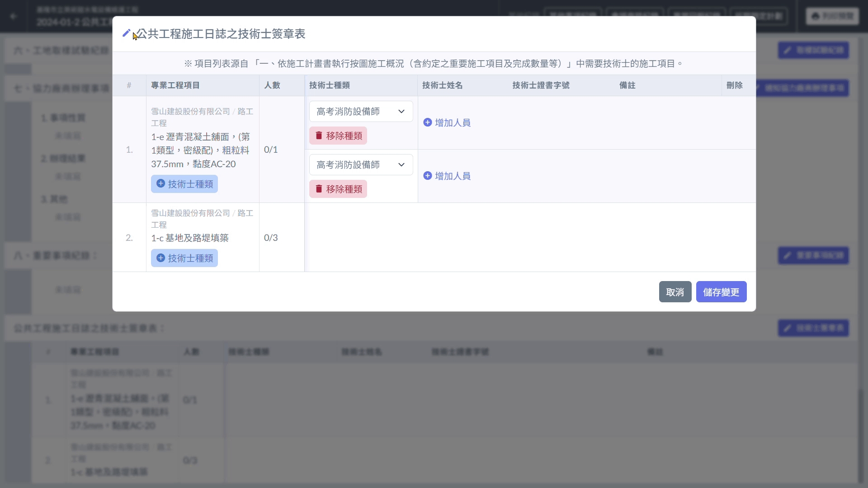Click the 刪除 column header

(x=734, y=85)
